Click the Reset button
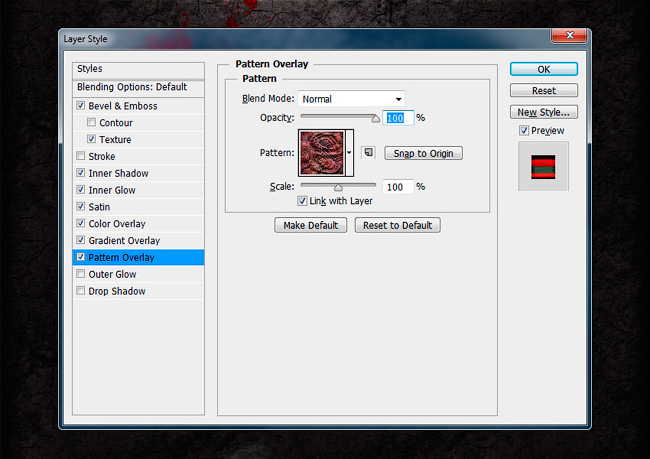 tap(543, 90)
